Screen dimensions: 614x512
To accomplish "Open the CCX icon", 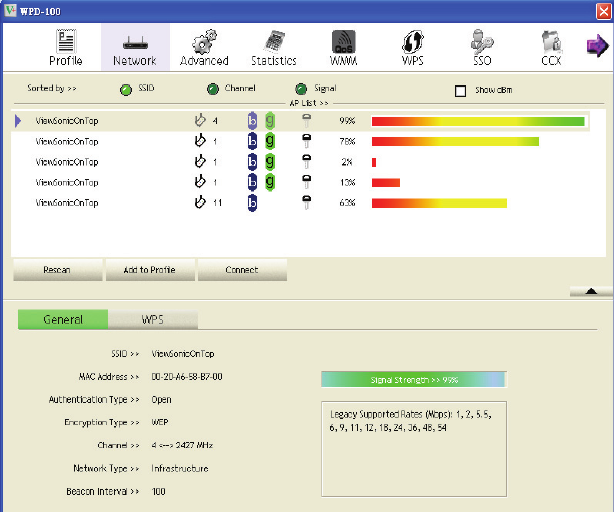I will click(x=551, y=42).
